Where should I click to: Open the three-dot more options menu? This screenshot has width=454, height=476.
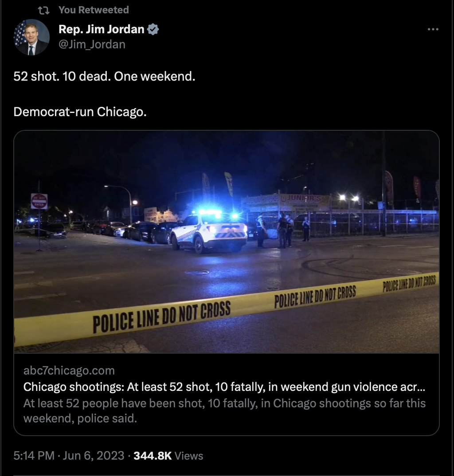click(x=433, y=29)
